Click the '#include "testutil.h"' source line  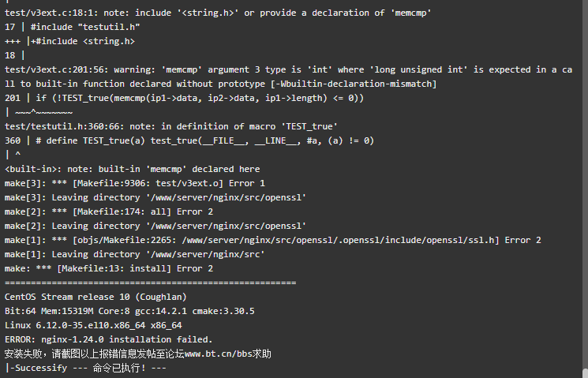coord(72,27)
